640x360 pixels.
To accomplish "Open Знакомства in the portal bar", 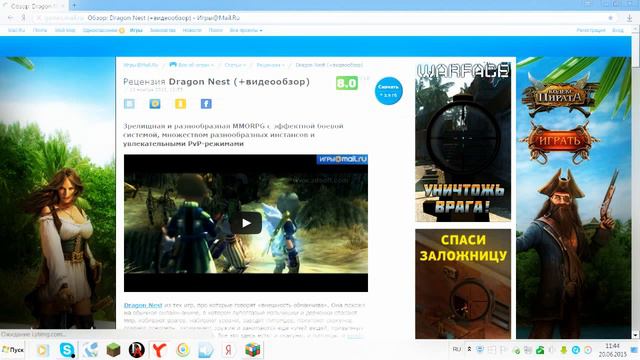I will click(162, 30).
